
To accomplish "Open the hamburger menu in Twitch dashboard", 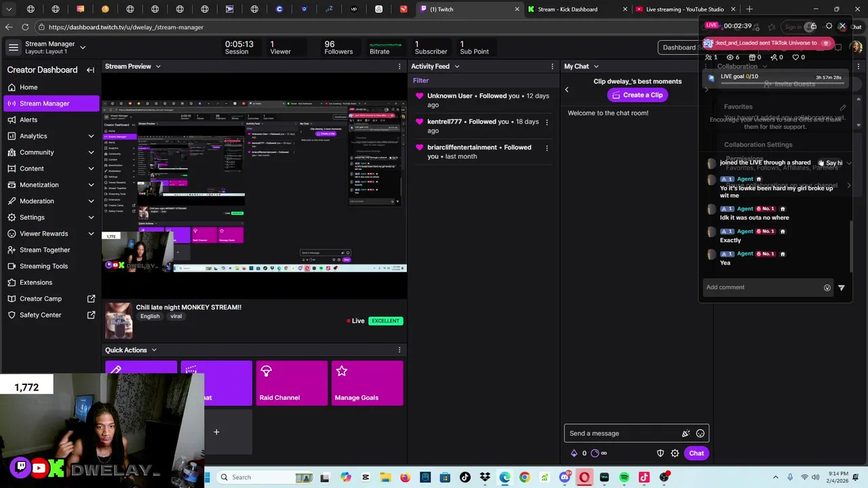I will coord(13,47).
